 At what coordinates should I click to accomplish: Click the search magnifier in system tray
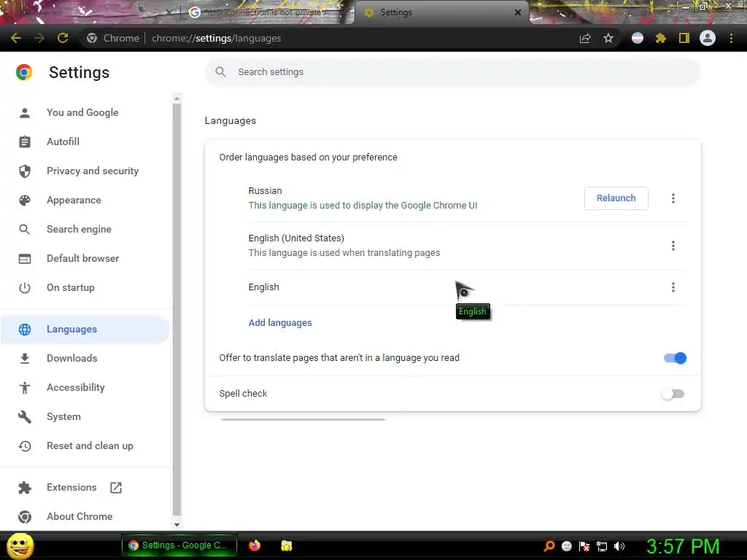[x=549, y=546]
